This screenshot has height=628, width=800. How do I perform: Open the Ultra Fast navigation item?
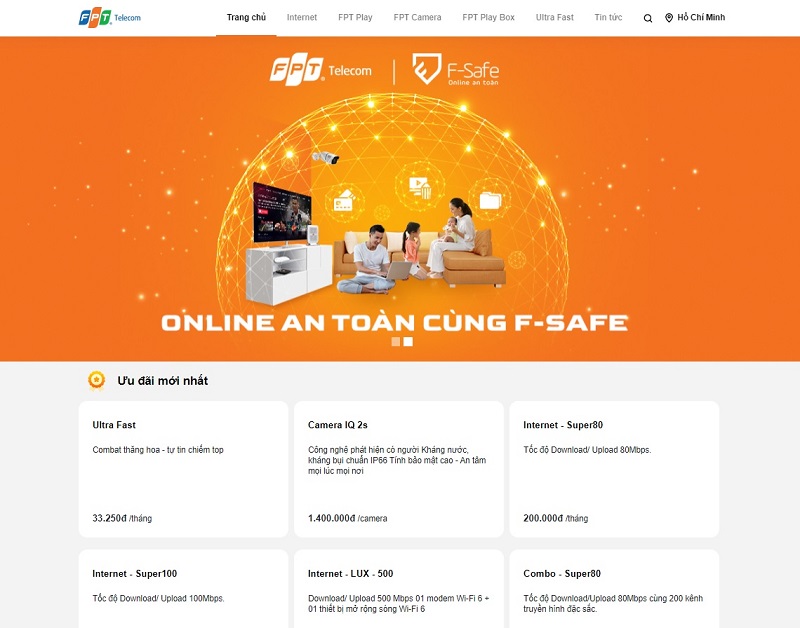pos(555,17)
